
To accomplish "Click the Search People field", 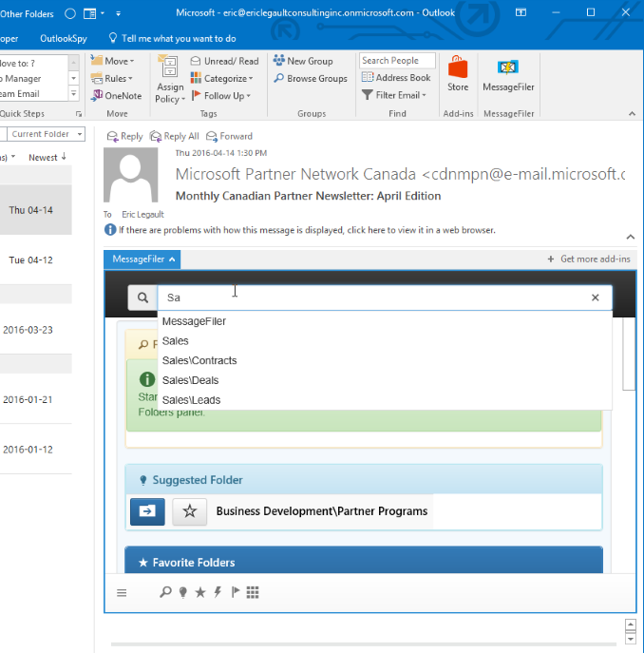I will (397, 61).
